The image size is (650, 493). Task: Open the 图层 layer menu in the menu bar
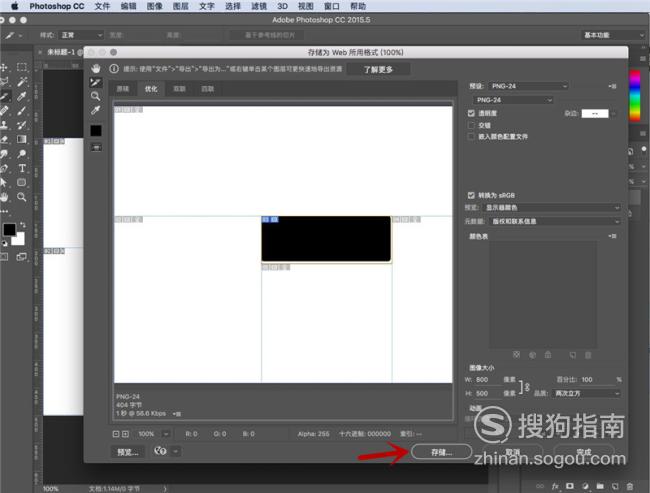180,6
